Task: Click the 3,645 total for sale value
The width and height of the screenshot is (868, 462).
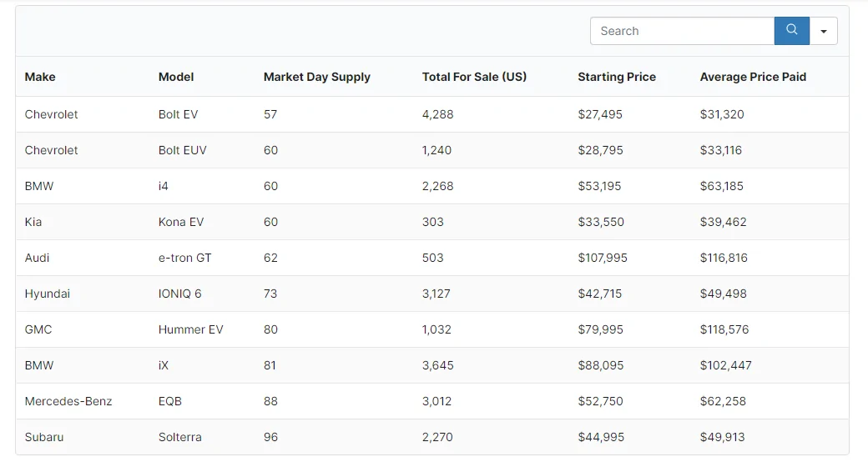Action: pos(438,366)
